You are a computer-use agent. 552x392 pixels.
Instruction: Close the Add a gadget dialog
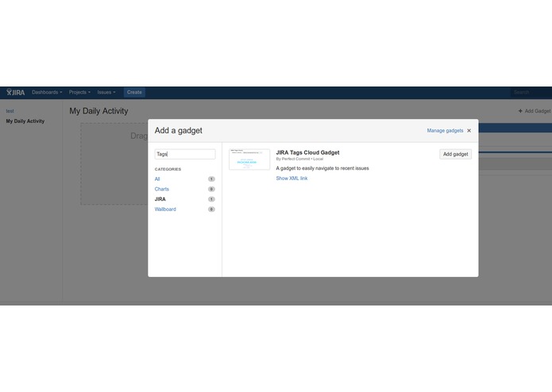click(x=469, y=130)
